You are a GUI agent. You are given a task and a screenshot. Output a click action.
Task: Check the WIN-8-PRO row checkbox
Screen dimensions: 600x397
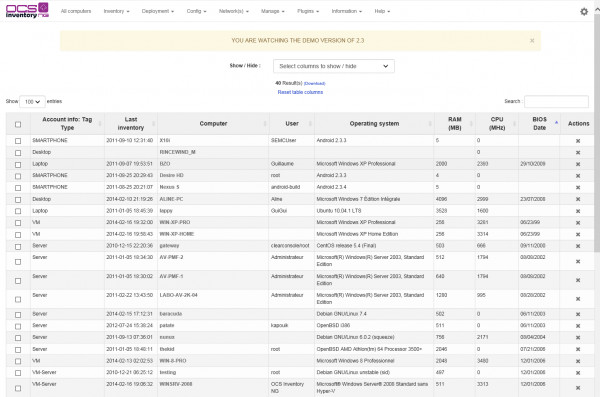coord(18,361)
